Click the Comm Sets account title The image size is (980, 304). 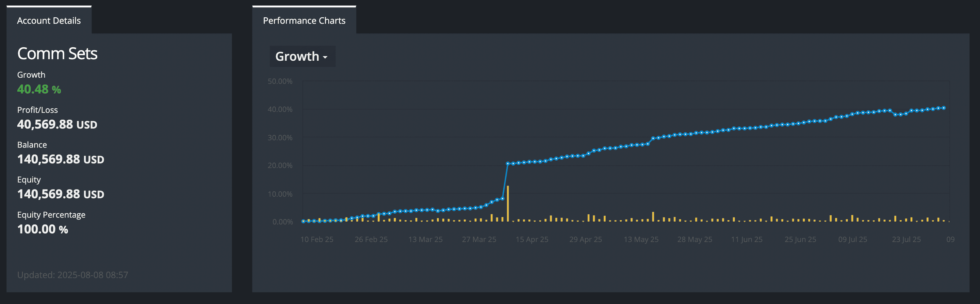pos(57,53)
